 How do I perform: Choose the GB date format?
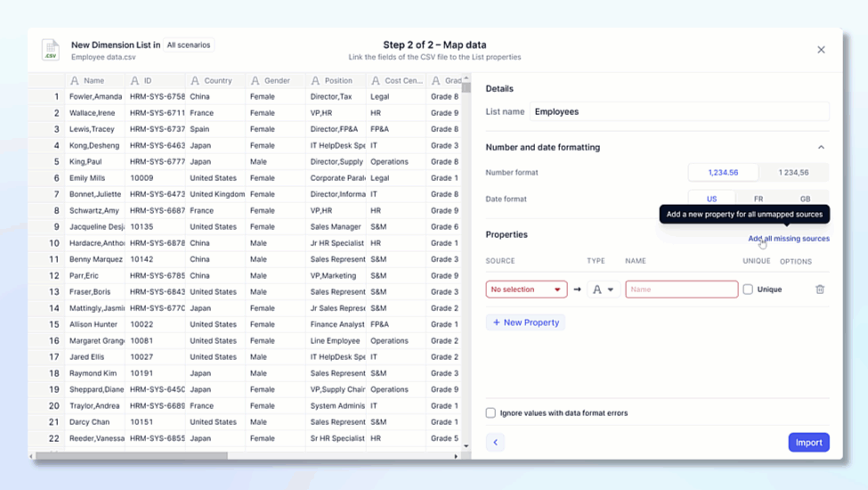click(x=805, y=198)
